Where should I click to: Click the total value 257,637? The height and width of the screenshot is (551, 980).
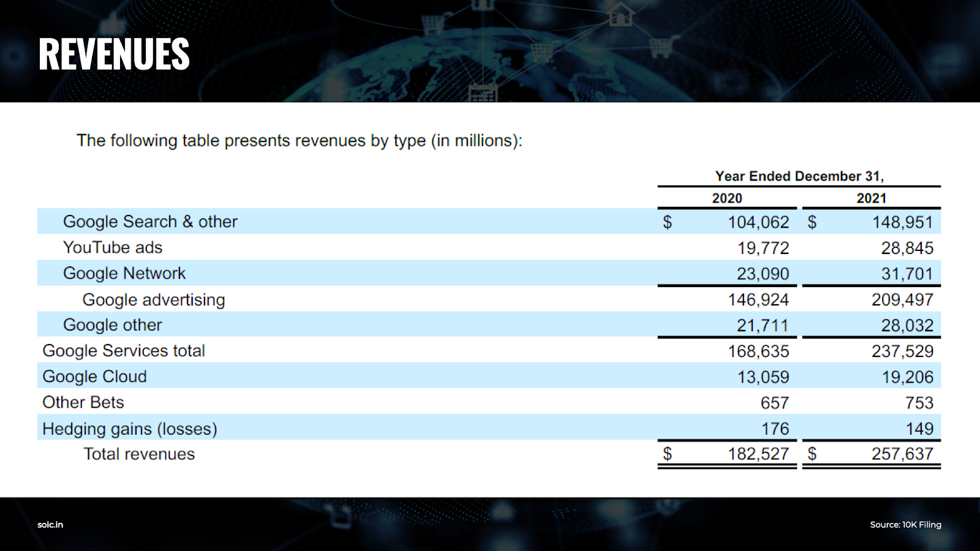tap(903, 454)
